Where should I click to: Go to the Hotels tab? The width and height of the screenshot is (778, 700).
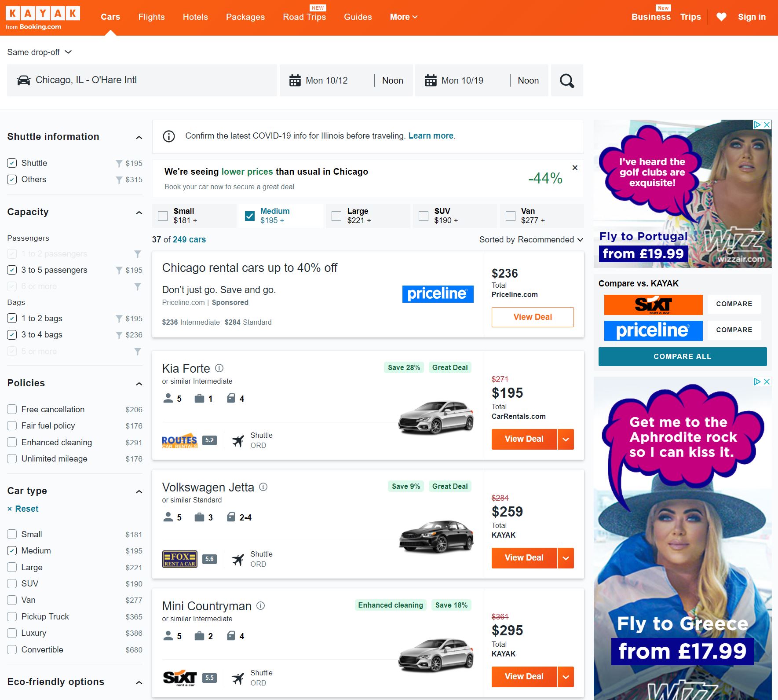pyautogui.click(x=195, y=17)
